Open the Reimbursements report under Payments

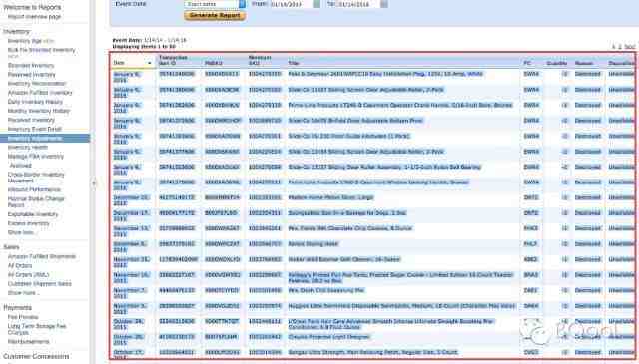(x=29, y=342)
